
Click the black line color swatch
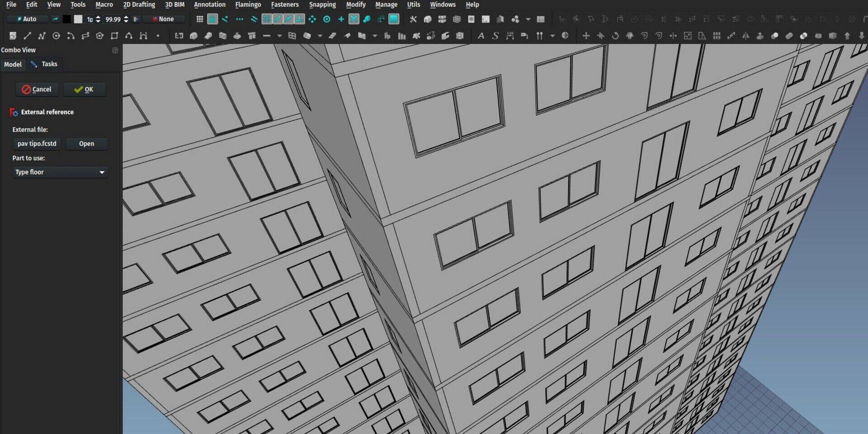pos(66,19)
